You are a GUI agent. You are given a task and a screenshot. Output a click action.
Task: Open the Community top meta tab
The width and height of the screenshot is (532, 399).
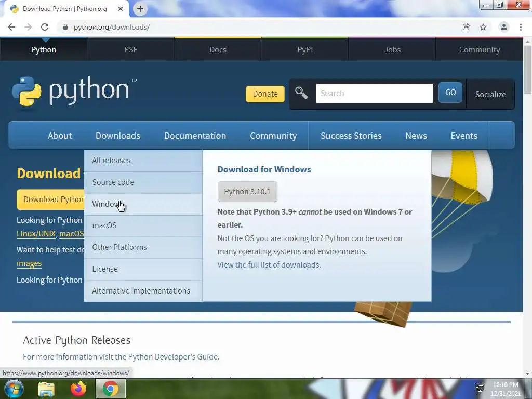click(480, 49)
